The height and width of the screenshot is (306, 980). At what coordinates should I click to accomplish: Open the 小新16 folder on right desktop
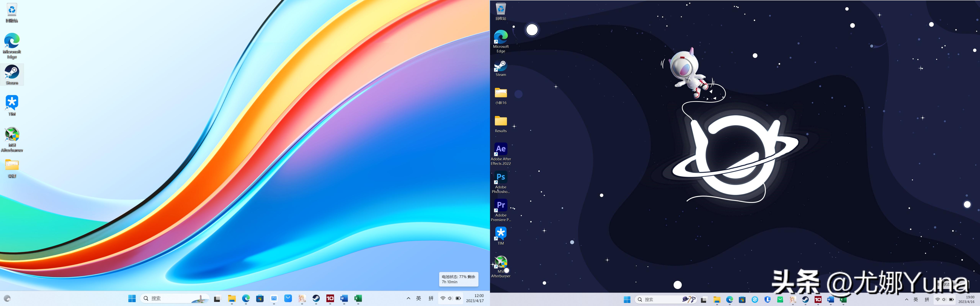[x=501, y=94]
